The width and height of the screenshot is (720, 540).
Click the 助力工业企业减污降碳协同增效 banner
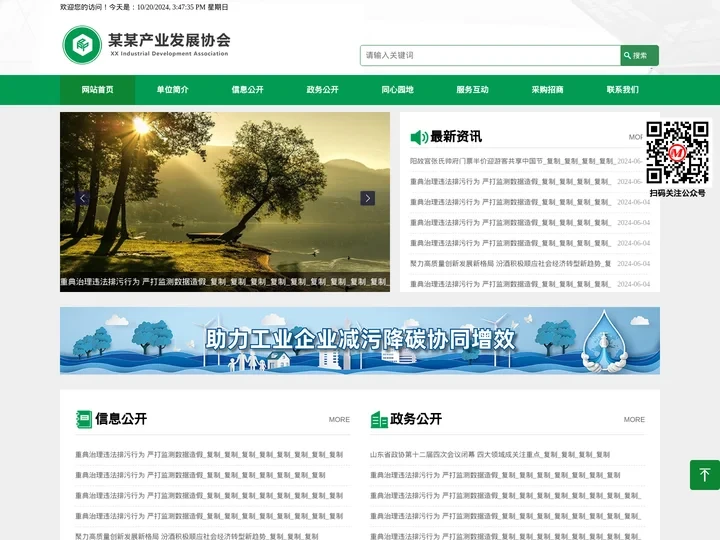(x=360, y=341)
